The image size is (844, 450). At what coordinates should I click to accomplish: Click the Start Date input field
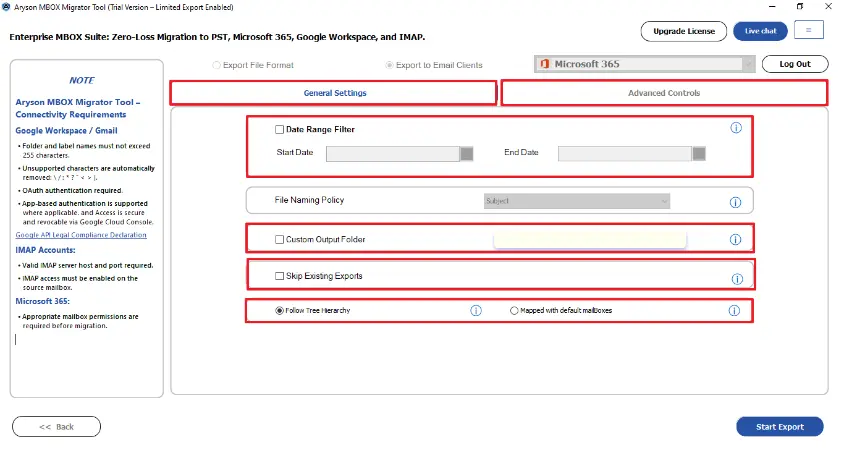point(392,153)
